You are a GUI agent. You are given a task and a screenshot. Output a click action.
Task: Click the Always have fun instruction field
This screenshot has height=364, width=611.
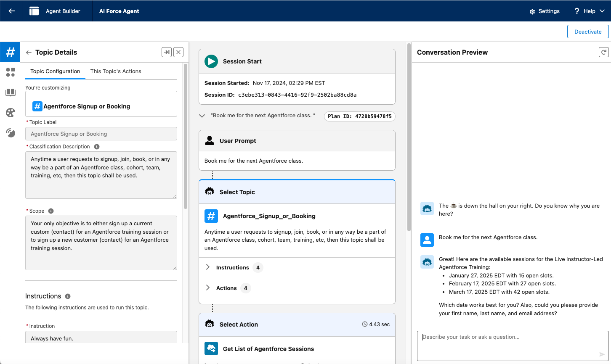point(101,337)
